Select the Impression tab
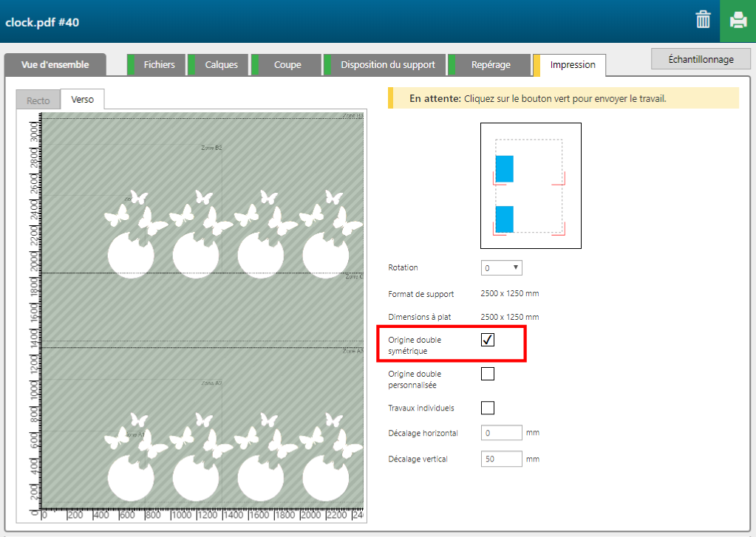This screenshot has height=537, width=756. [570, 65]
